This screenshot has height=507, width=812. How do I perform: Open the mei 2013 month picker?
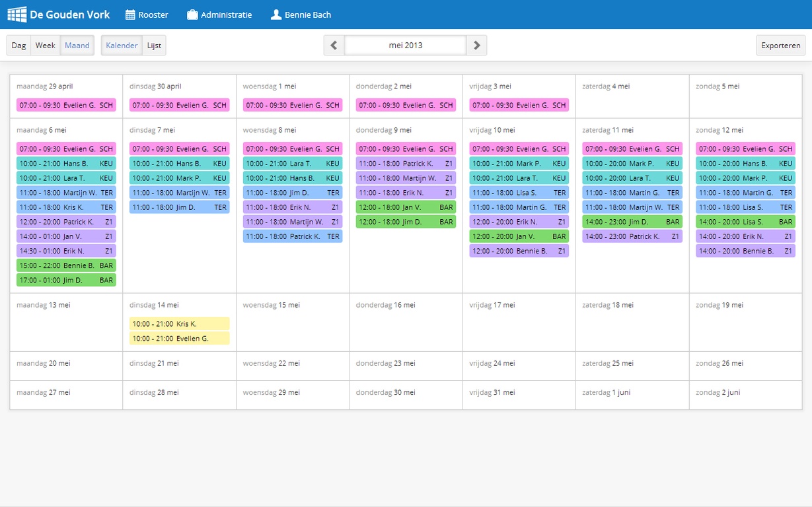point(405,46)
